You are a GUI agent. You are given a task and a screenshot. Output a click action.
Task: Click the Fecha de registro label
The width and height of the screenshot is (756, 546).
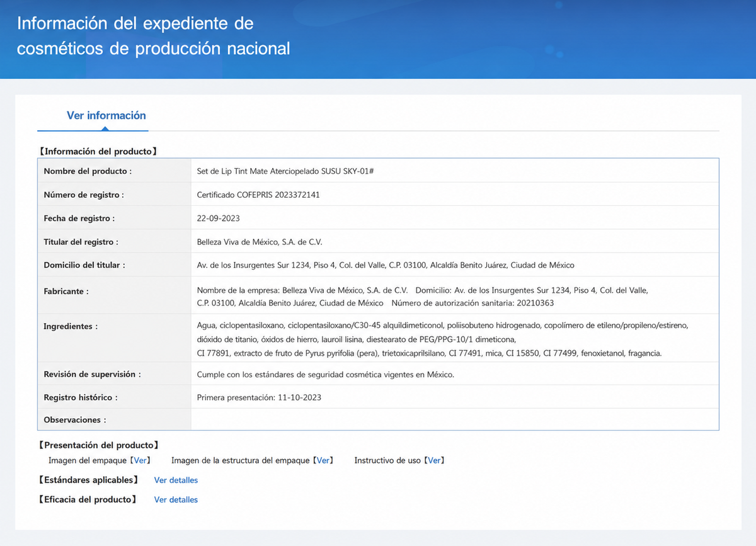[x=79, y=219]
